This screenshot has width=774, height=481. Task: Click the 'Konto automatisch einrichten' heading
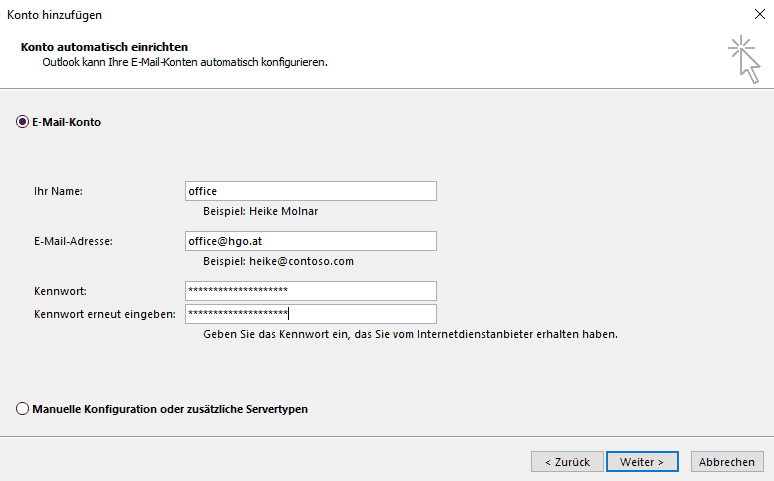(x=105, y=47)
